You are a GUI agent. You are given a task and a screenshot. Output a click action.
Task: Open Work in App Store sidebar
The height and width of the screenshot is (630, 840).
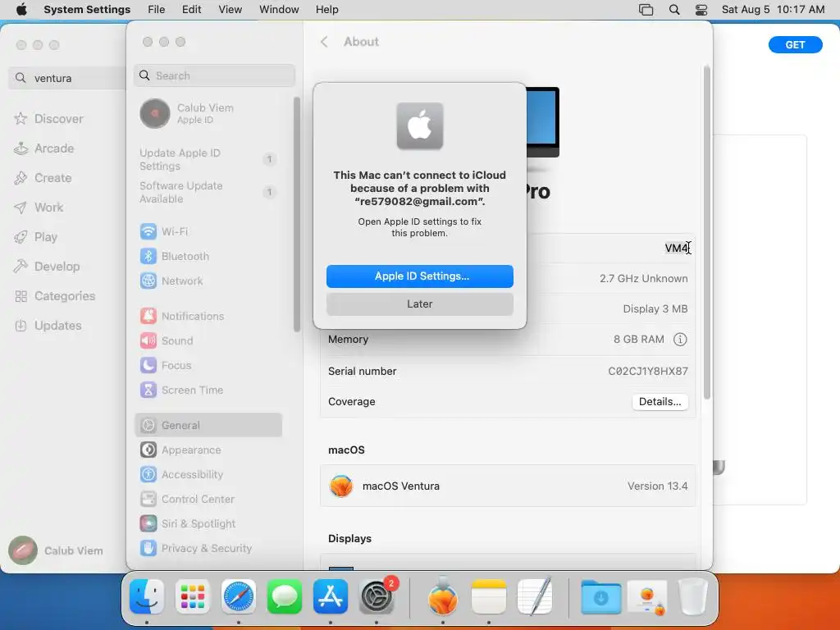39,208
